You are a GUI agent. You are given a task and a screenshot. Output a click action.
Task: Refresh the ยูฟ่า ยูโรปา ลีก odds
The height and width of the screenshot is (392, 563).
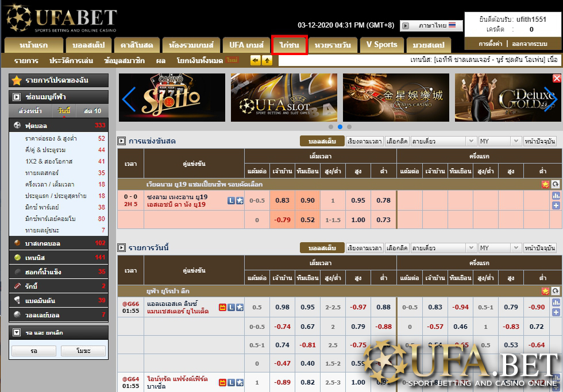[555, 291]
